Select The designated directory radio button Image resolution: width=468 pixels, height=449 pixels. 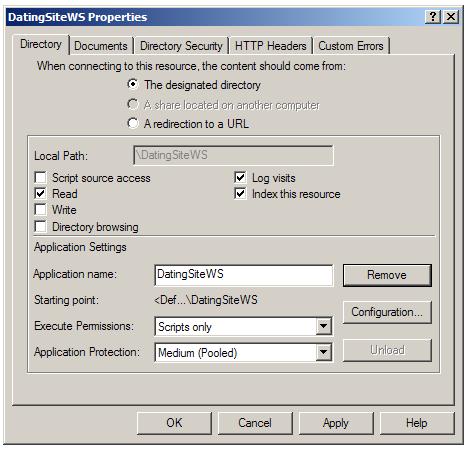[x=133, y=84]
